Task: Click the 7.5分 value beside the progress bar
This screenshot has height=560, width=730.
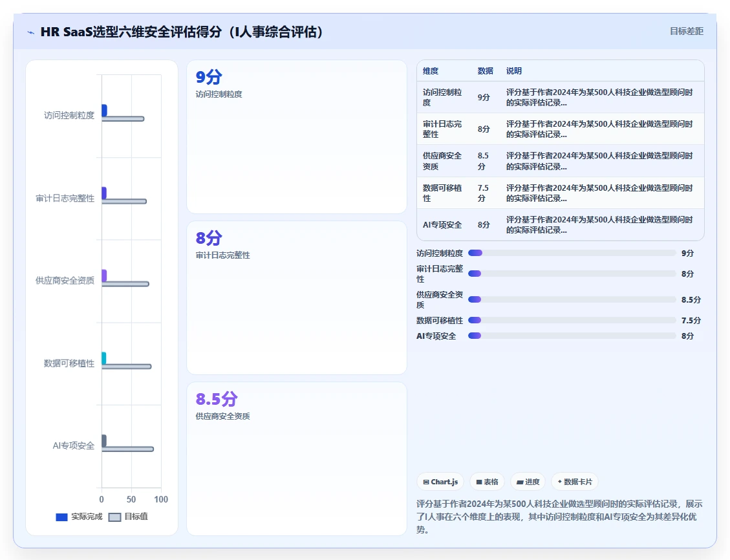Action: pyautogui.click(x=691, y=320)
